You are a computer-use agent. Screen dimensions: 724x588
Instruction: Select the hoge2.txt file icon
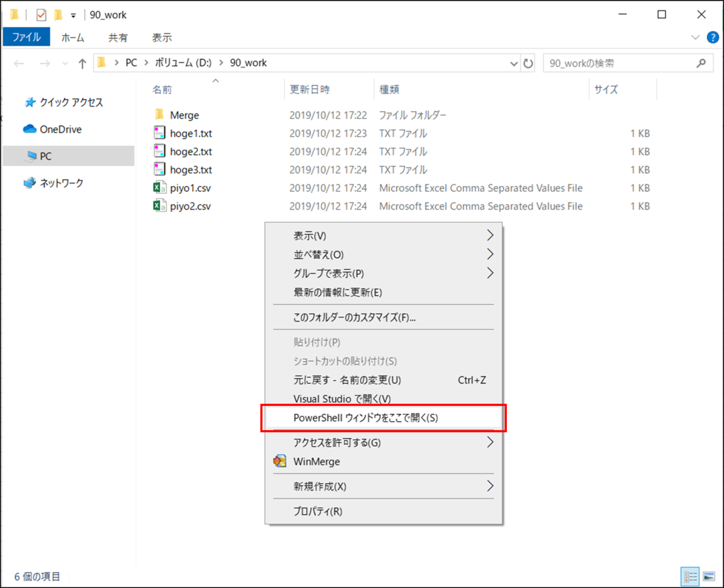[x=159, y=151]
